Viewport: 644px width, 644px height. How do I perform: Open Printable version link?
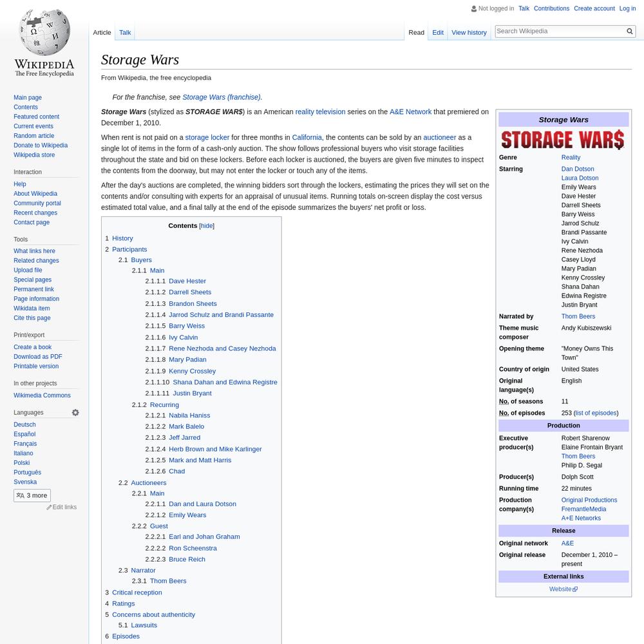36,366
